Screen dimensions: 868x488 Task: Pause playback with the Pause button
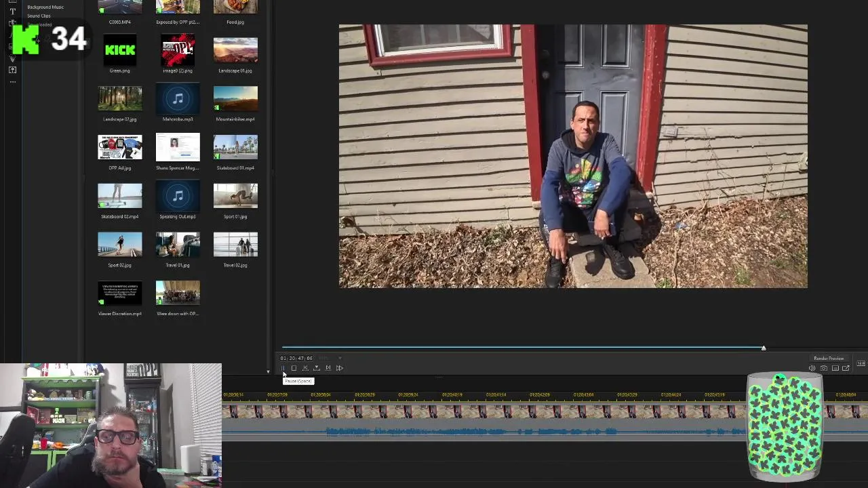pyautogui.click(x=283, y=368)
